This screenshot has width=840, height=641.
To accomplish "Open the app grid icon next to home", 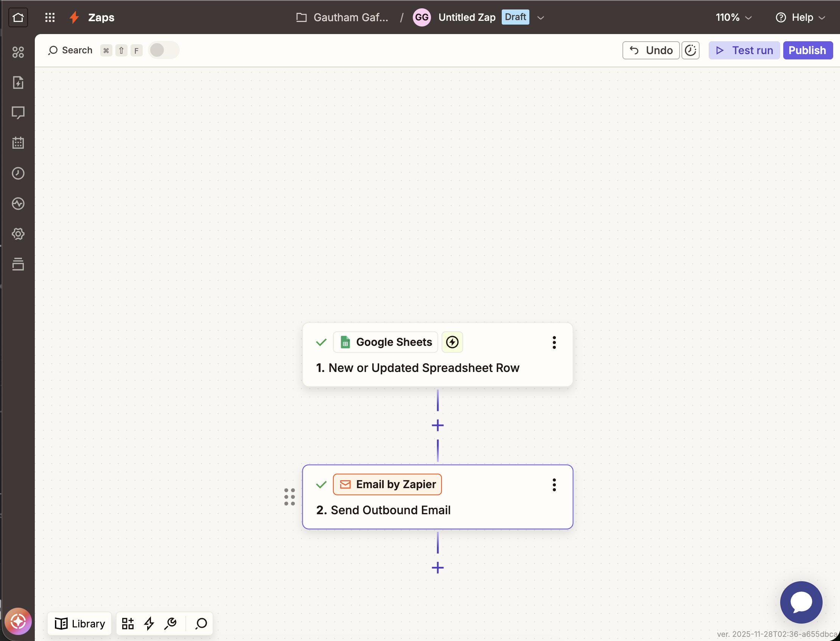I will click(x=50, y=17).
